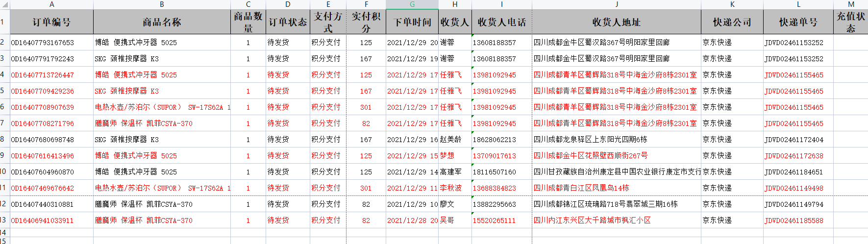The image size is (868, 244).
Task: Click recipient name 赵美龄
Action: pos(451,140)
